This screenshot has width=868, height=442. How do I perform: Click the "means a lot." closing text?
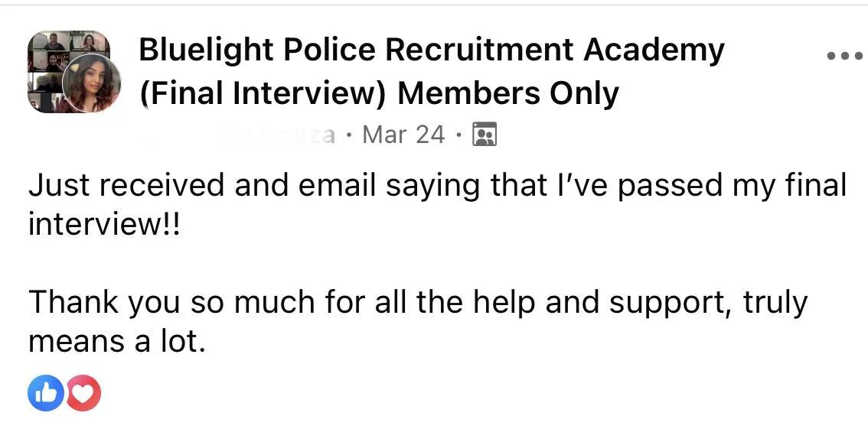[117, 341]
